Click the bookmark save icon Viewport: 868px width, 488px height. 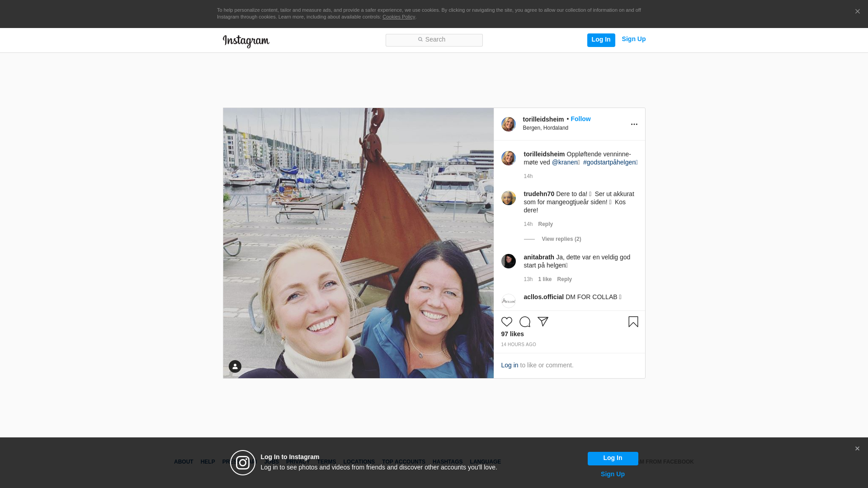coord(633,322)
